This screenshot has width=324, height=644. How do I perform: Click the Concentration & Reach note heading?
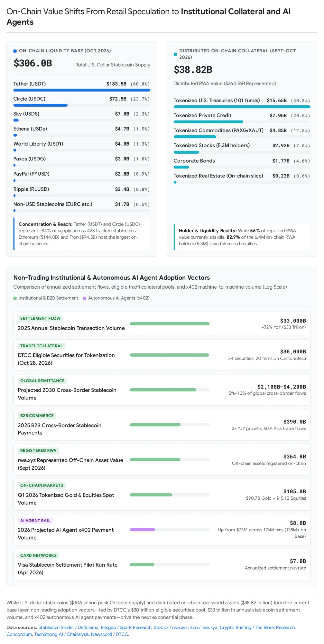[x=45, y=224]
